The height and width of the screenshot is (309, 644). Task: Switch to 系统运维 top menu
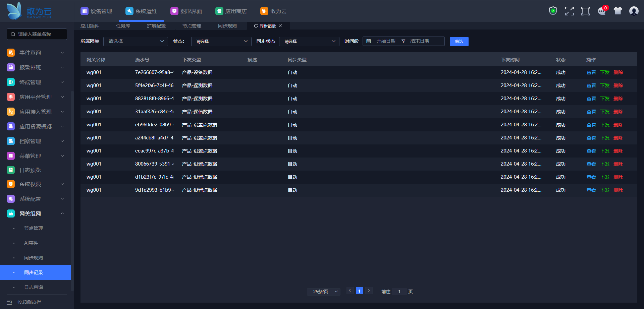(141, 11)
